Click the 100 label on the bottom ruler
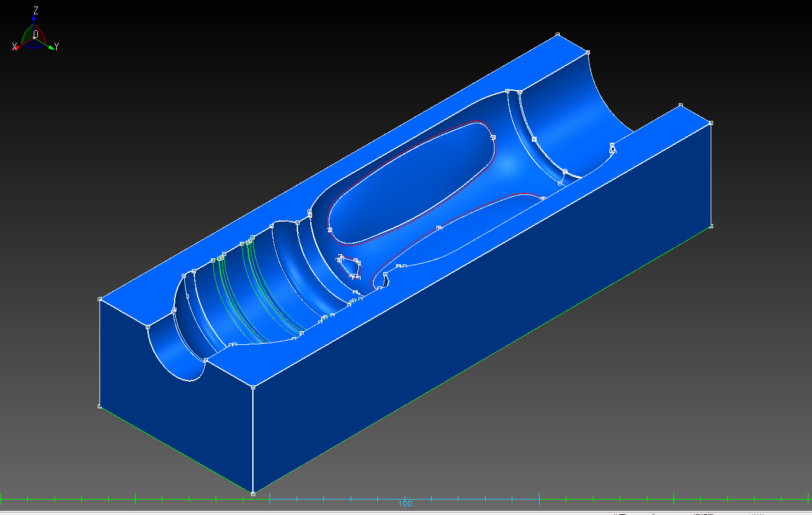 click(405, 504)
